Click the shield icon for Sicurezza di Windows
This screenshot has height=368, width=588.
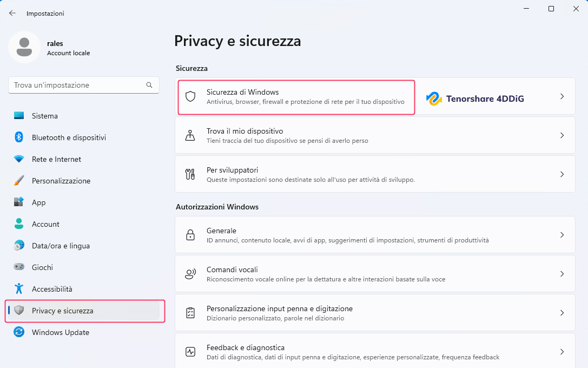coord(190,97)
